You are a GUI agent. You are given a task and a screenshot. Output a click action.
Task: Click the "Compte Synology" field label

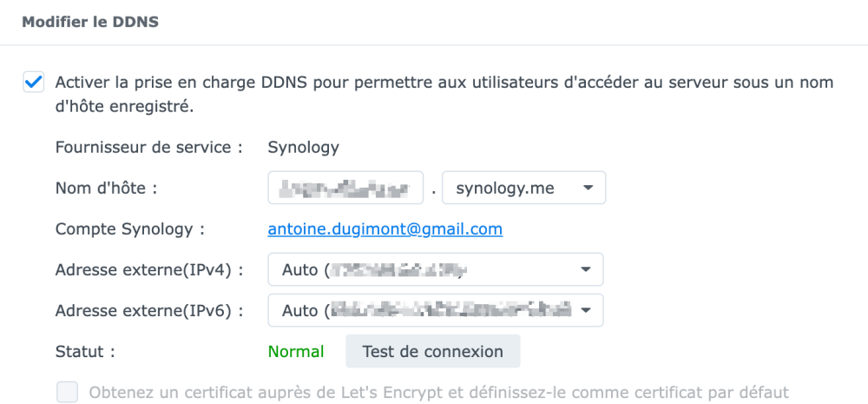[130, 229]
